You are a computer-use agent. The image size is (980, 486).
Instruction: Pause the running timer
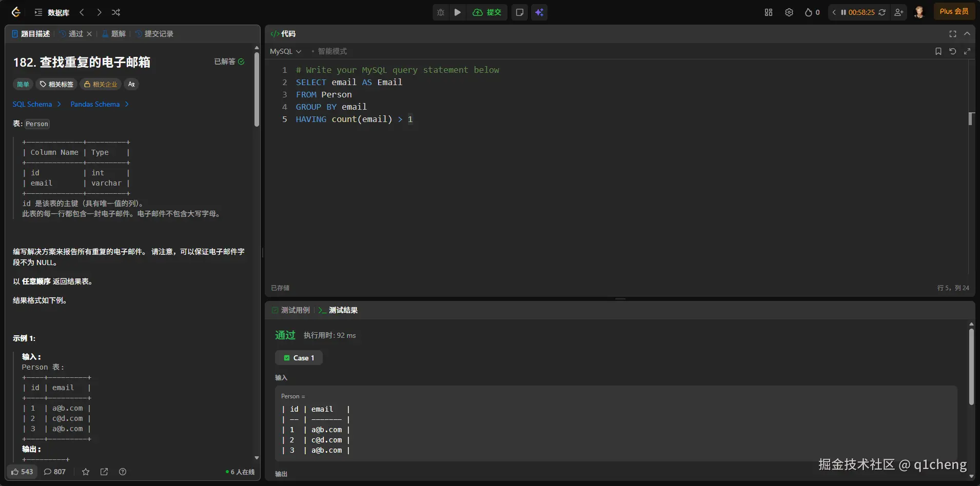click(x=843, y=12)
